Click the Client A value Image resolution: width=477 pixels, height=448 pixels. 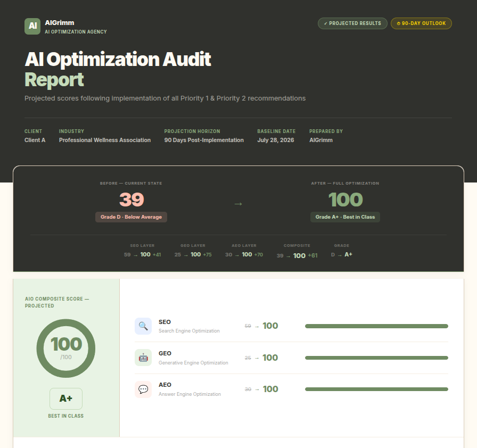click(x=35, y=140)
